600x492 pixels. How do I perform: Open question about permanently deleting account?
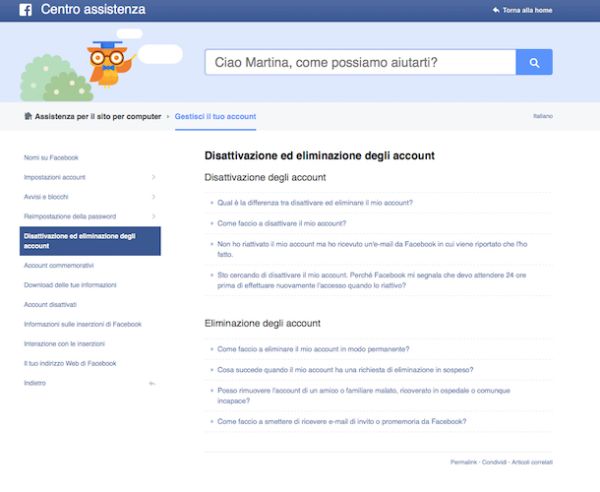[x=313, y=349]
